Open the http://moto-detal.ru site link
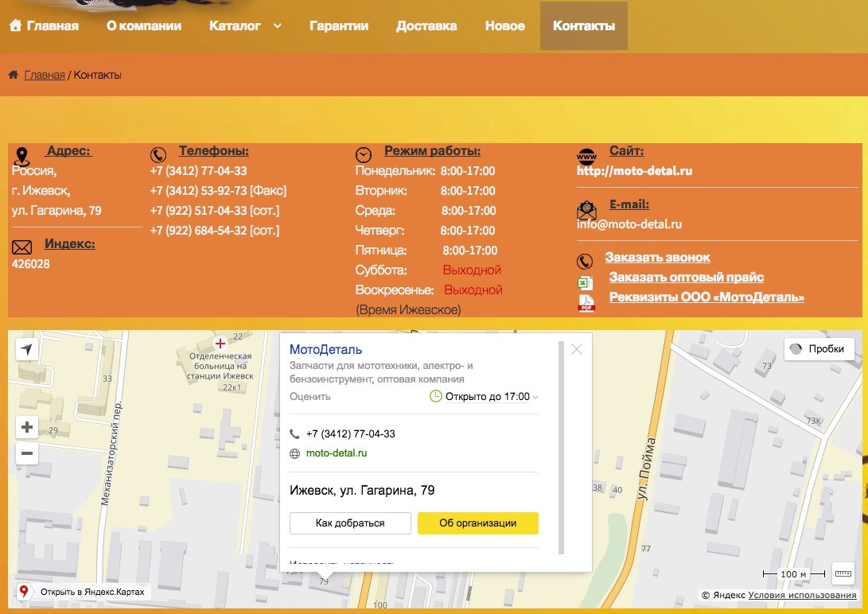868x614 pixels. 634,171
